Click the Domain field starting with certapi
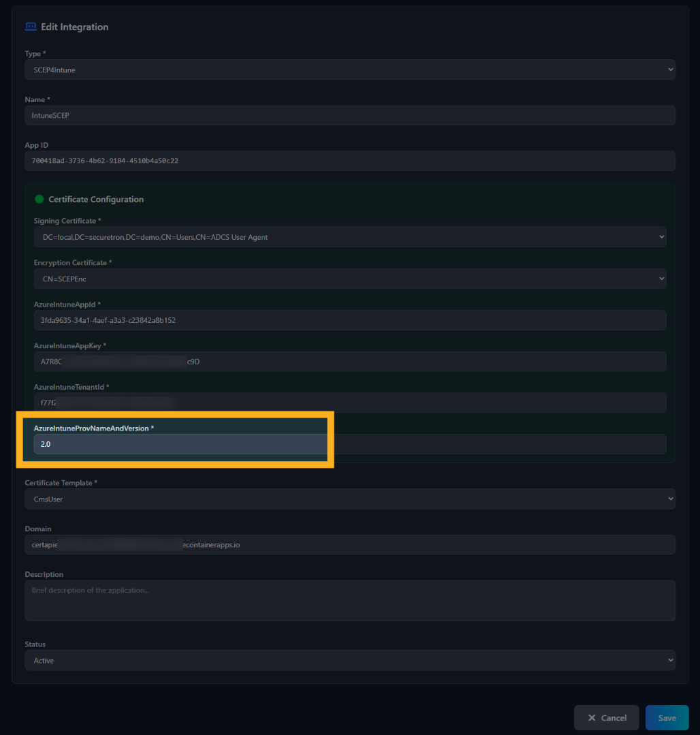The width and height of the screenshot is (700, 735). (x=350, y=544)
